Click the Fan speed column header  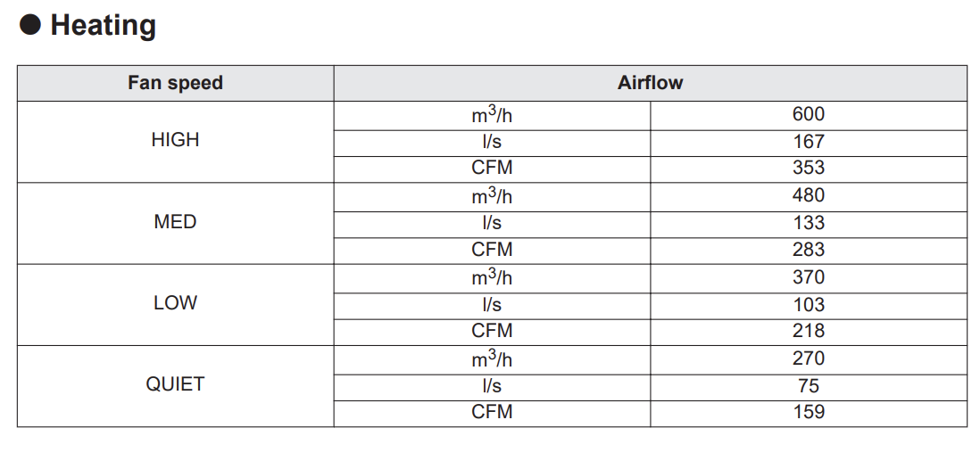175,83
